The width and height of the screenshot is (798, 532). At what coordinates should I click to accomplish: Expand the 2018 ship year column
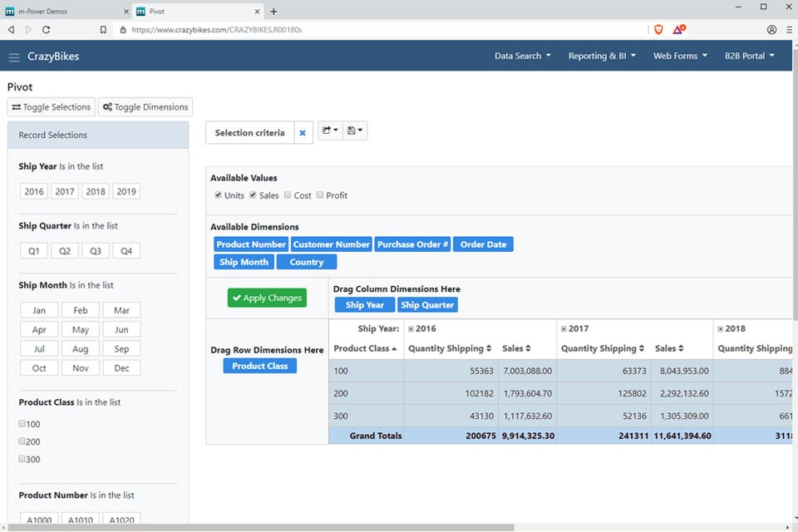[x=720, y=329]
